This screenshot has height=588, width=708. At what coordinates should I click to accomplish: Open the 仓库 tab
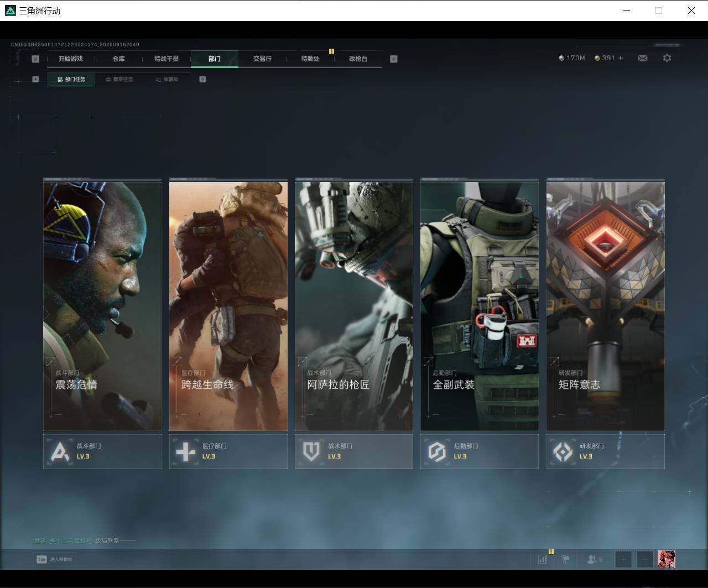[119, 59]
